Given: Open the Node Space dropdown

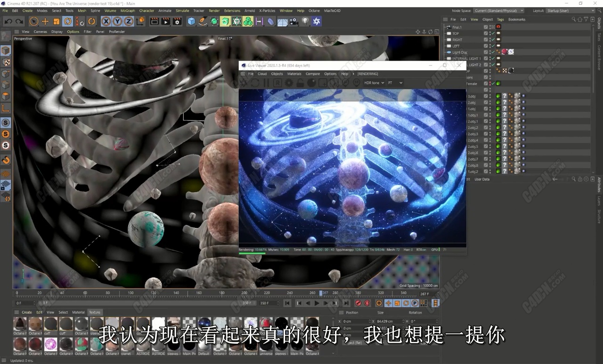Looking at the screenshot, I should [x=498, y=10].
